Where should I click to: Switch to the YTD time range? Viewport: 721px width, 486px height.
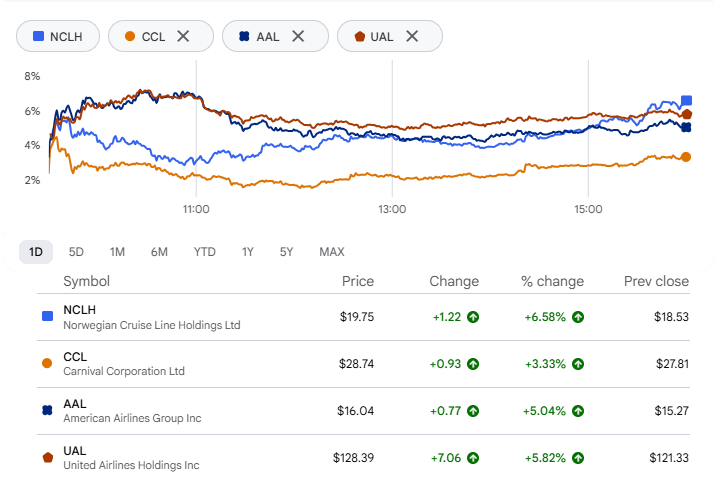(205, 252)
